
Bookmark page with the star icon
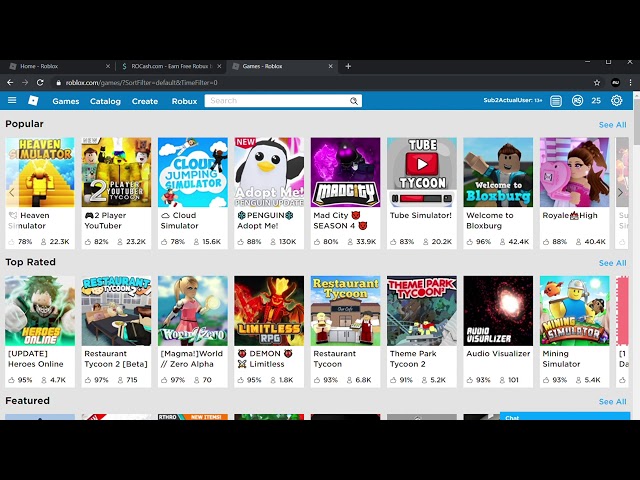pyautogui.click(x=597, y=83)
